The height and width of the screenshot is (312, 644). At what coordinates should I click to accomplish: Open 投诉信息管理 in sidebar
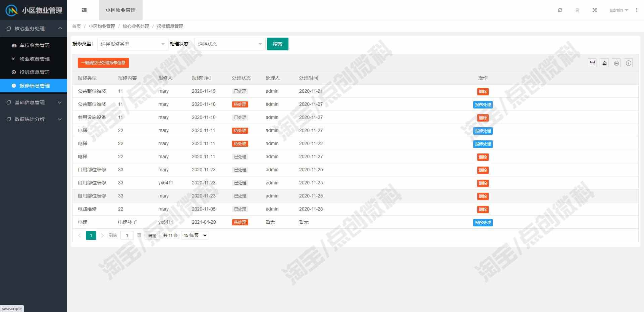[x=34, y=72]
